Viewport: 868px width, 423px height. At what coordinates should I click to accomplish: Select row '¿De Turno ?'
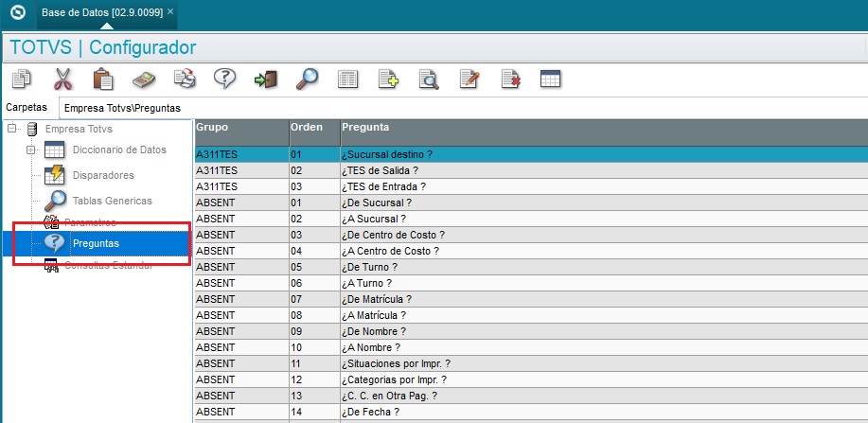[x=531, y=267]
